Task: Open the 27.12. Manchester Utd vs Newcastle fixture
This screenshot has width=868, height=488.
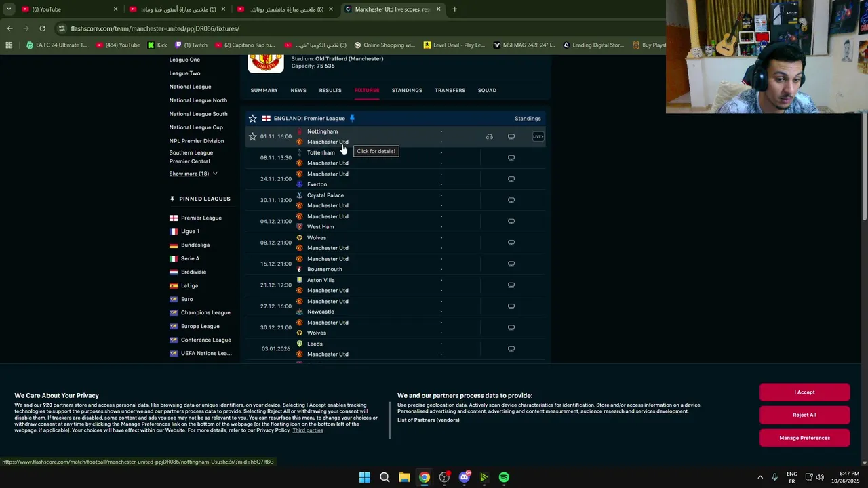Action: tap(395, 306)
